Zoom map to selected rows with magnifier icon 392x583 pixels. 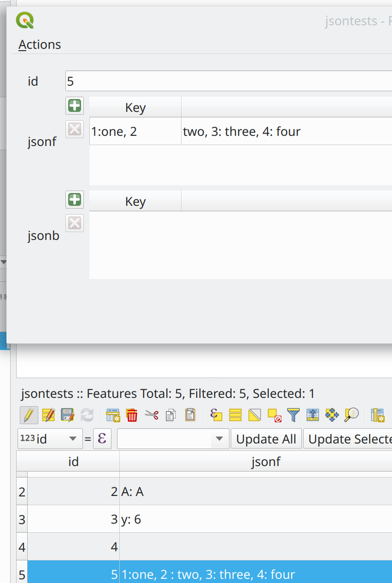click(351, 415)
